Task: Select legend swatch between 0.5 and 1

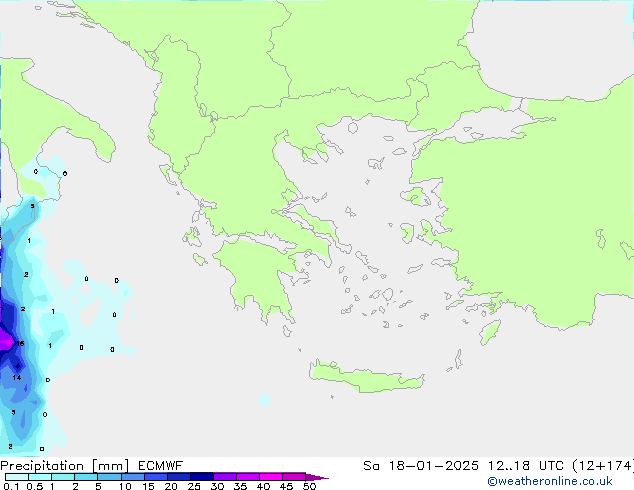Action: tap(40, 477)
